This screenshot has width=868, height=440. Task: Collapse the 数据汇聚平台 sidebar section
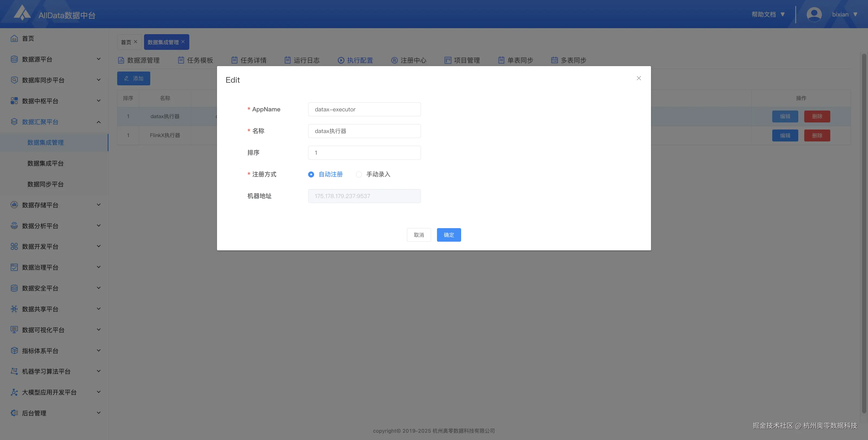coord(54,122)
